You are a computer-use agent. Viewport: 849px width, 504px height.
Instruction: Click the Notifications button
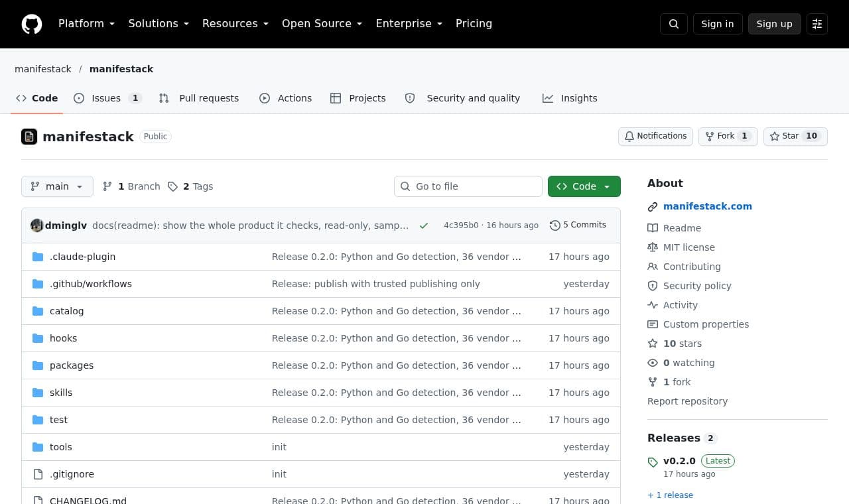point(655,136)
